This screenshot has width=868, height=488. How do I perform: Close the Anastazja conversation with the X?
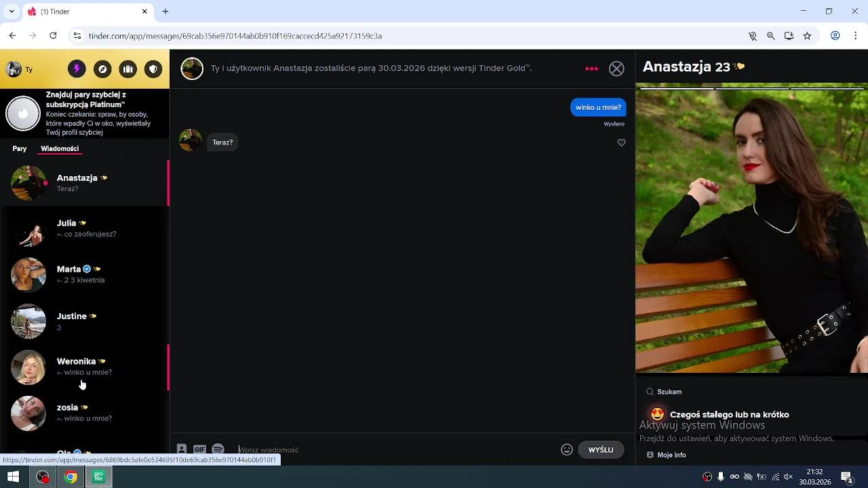pyautogui.click(x=616, y=68)
